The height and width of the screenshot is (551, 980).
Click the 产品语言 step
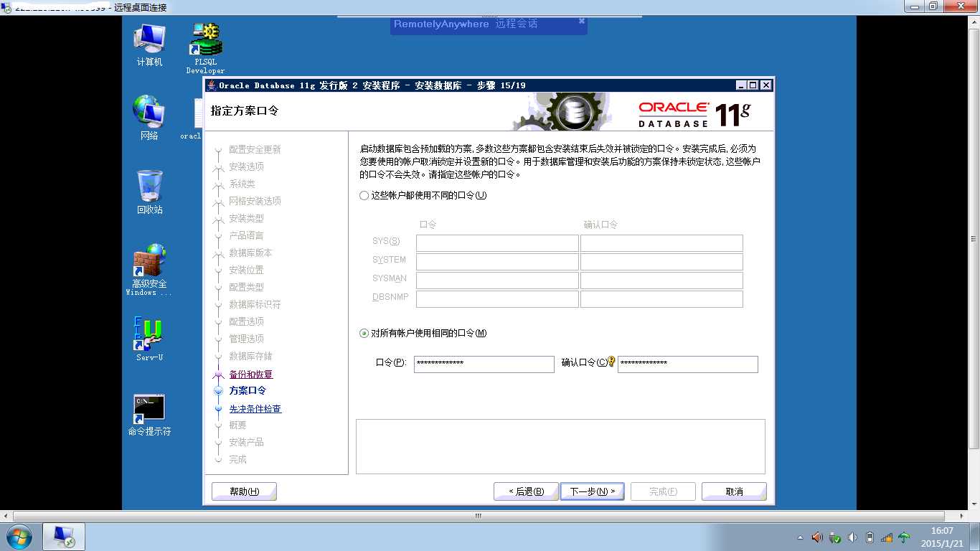click(x=246, y=236)
